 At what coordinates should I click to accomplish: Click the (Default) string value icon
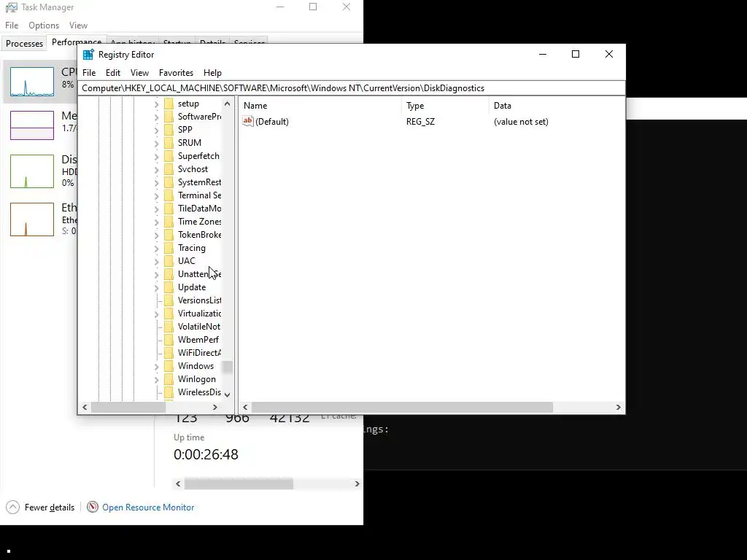tap(248, 121)
